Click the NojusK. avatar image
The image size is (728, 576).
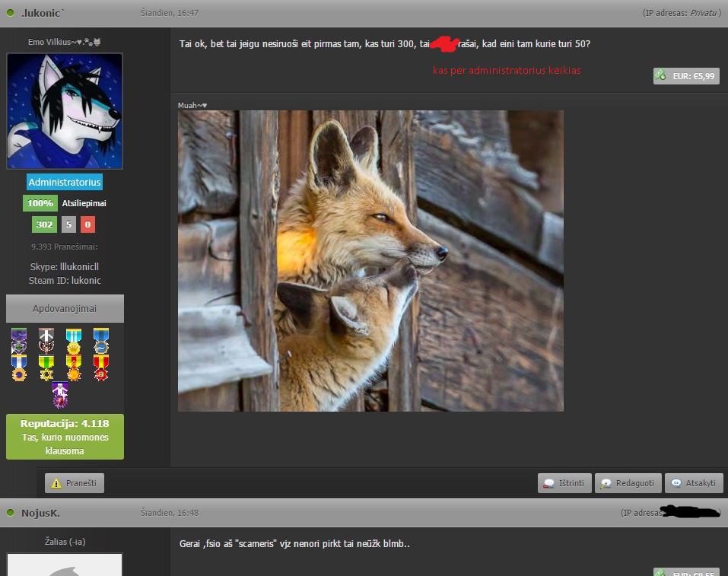65,565
